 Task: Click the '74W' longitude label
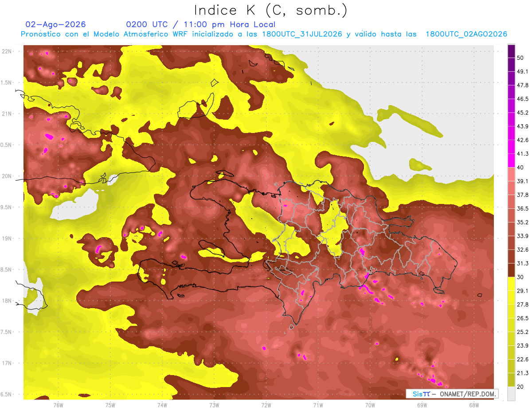pyautogui.click(x=162, y=405)
